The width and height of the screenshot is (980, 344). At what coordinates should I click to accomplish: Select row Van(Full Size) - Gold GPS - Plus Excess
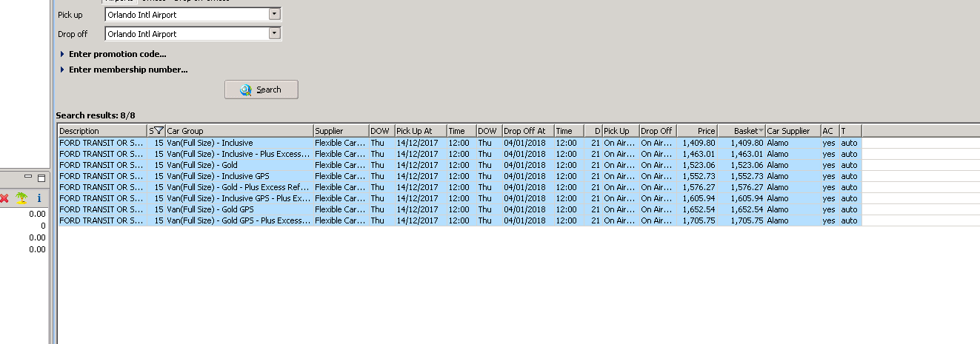tap(459, 220)
